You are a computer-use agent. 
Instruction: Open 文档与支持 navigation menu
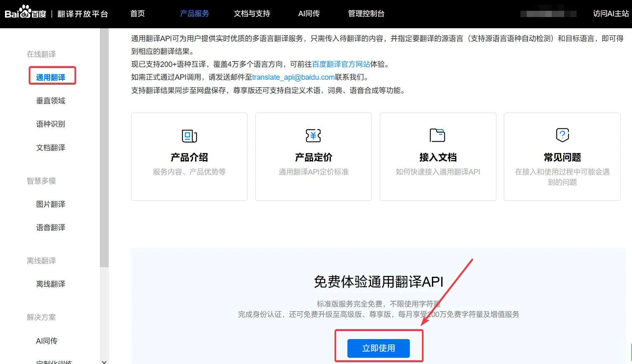pyautogui.click(x=252, y=14)
